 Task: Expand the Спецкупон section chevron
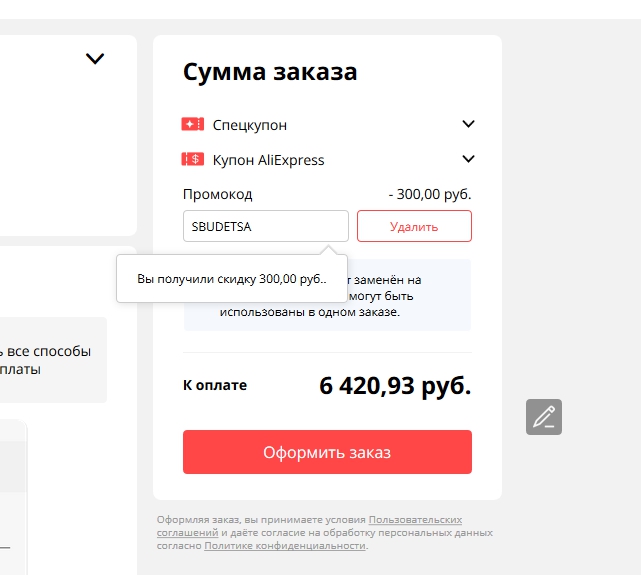[468, 125]
